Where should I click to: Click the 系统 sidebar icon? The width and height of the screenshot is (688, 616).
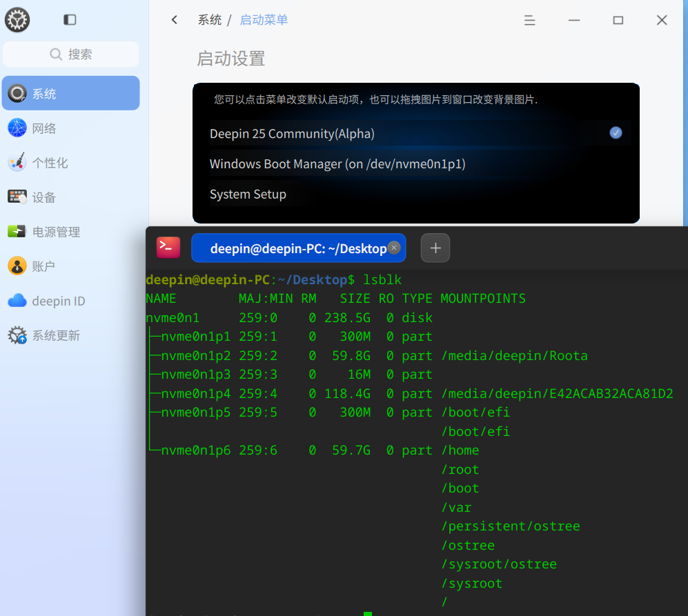click(17, 93)
